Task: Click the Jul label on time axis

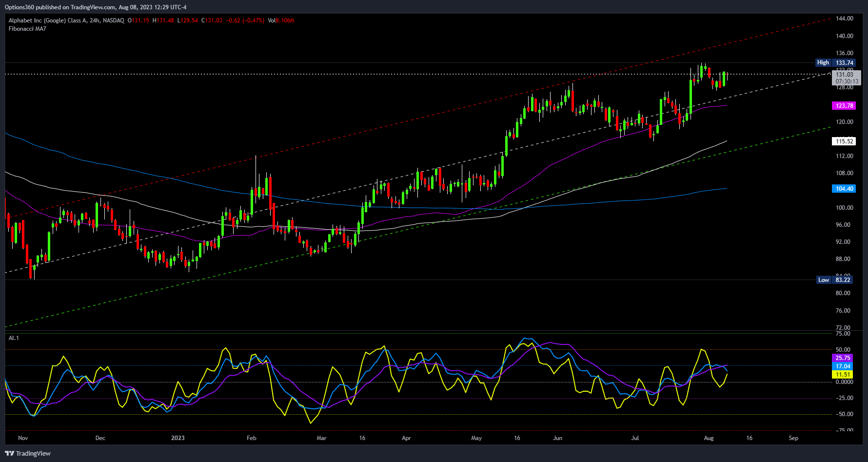Action: tap(635, 438)
